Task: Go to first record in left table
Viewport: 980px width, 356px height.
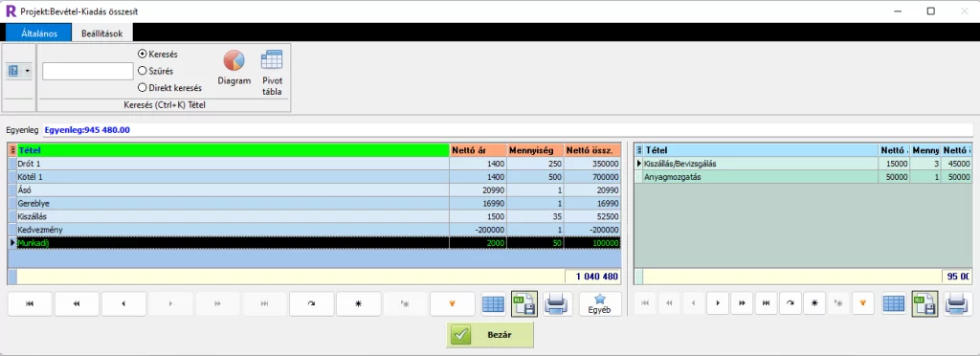Action: click(30, 303)
